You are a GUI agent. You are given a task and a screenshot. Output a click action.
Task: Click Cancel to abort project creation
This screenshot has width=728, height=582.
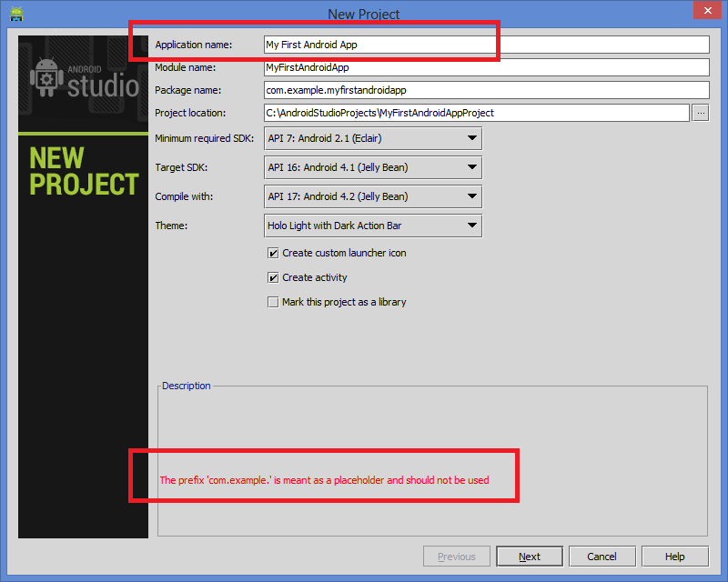(602, 556)
